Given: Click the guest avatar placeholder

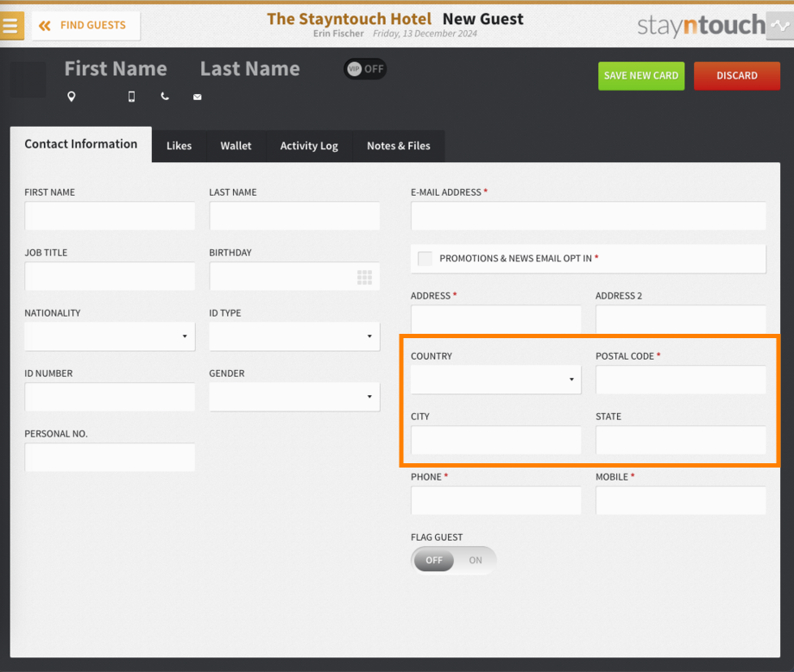Looking at the screenshot, I should coord(28,79).
